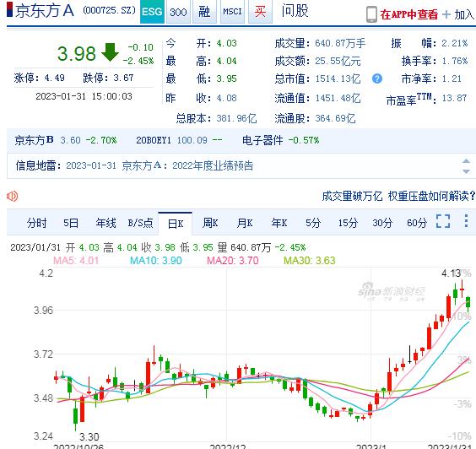
Task: Click the ESG badge next to stock code
Action: pyautogui.click(x=152, y=12)
